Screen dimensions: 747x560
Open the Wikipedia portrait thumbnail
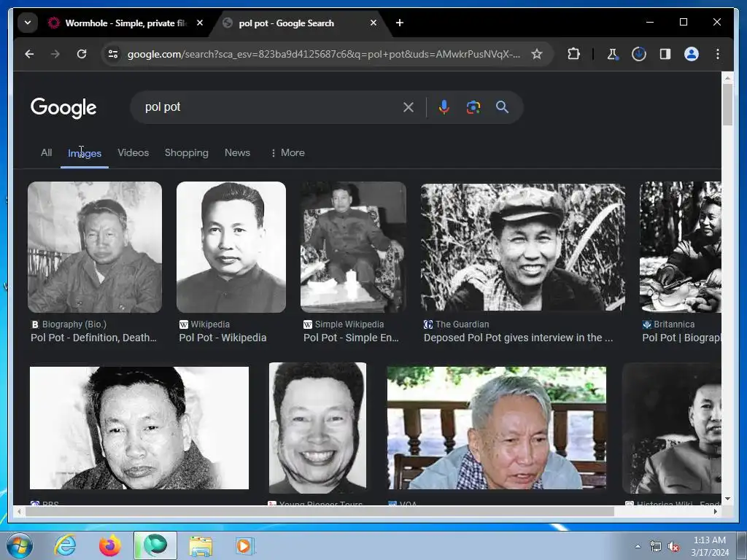(x=231, y=247)
